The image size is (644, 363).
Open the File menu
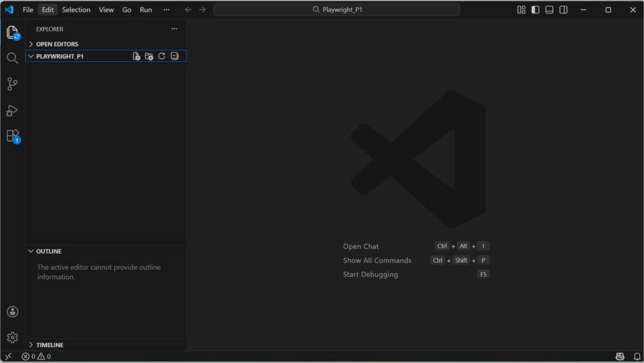pyautogui.click(x=28, y=9)
